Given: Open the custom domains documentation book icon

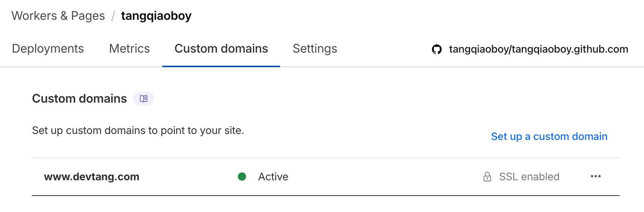Looking at the screenshot, I should tap(144, 99).
